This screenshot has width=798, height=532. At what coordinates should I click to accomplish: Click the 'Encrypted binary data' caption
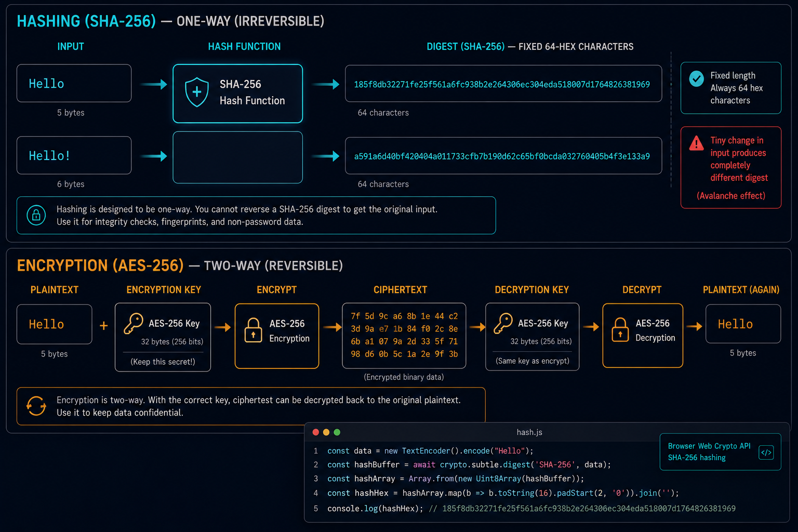404,377
